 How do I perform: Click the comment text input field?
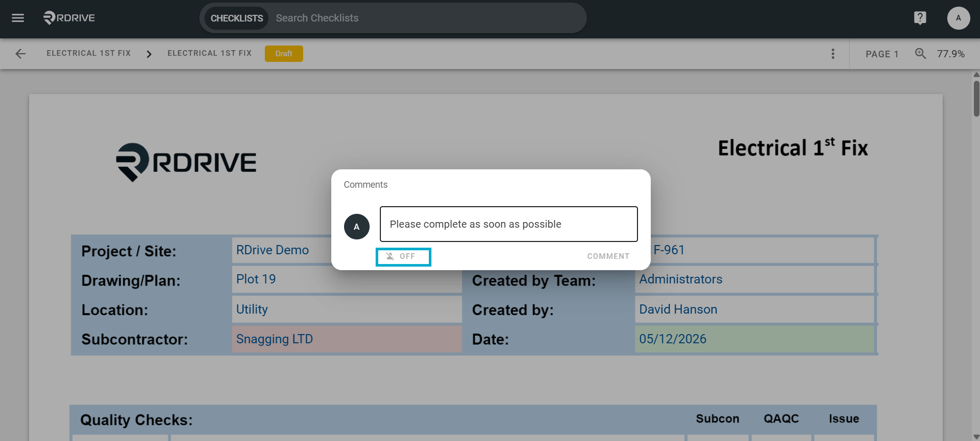[509, 224]
